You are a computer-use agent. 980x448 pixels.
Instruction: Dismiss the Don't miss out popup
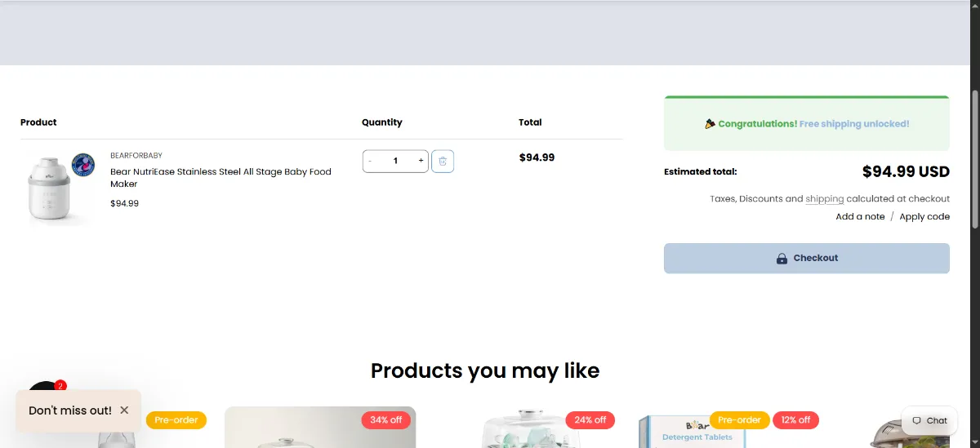[x=124, y=410]
